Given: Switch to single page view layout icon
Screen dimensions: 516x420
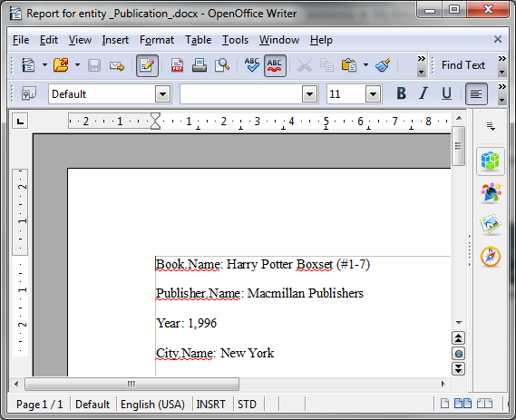Looking at the screenshot, I should click(x=444, y=403).
